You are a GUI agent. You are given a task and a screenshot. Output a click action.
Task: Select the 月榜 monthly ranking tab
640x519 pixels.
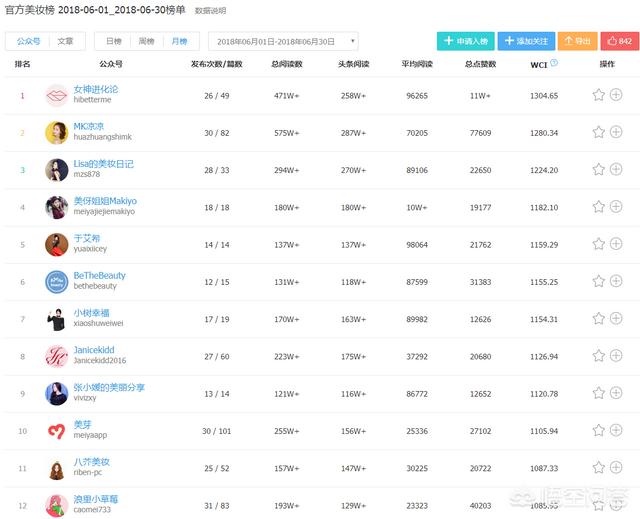[179, 41]
